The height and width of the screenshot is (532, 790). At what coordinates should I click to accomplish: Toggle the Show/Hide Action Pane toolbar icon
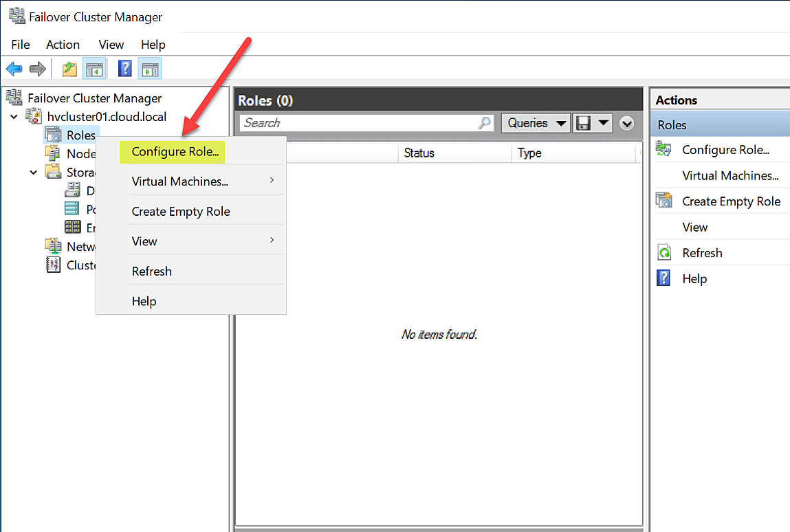point(150,69)
